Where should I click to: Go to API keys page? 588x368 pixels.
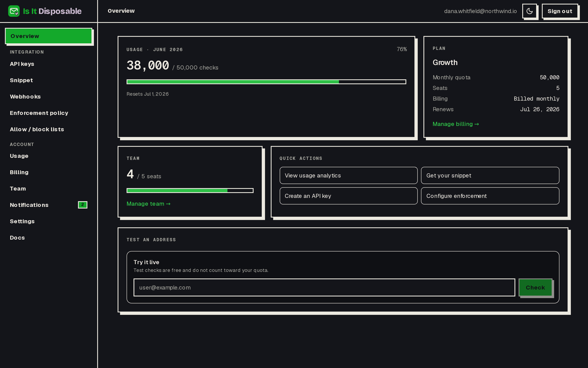(x=48, y=64)
